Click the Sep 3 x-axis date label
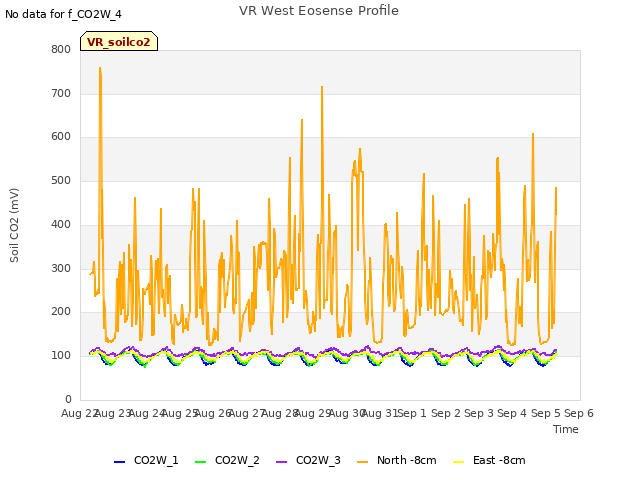640x480 pixels. (479, 413)
